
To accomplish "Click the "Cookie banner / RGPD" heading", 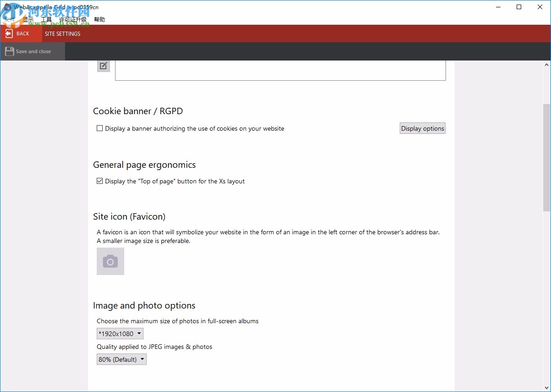I will (138, 111).
